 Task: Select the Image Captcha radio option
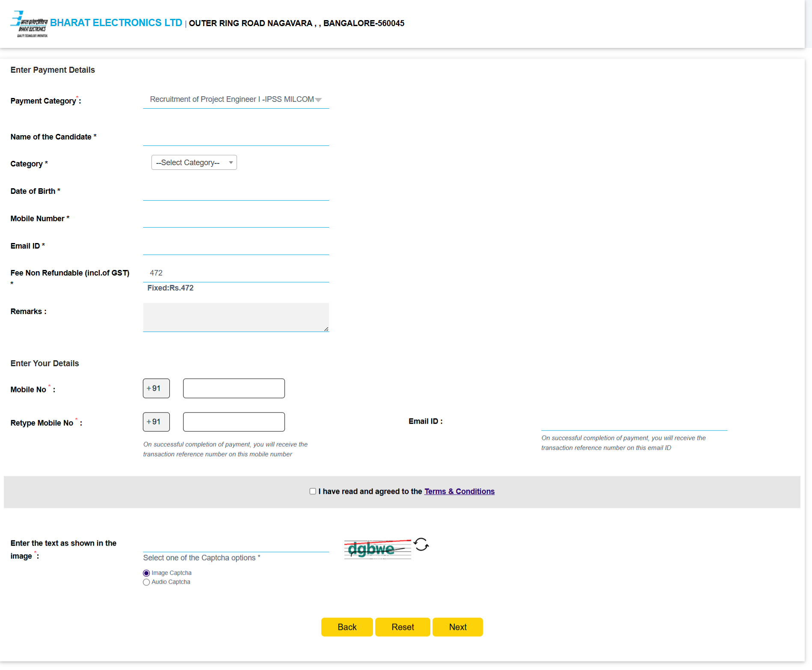[146, 573]
